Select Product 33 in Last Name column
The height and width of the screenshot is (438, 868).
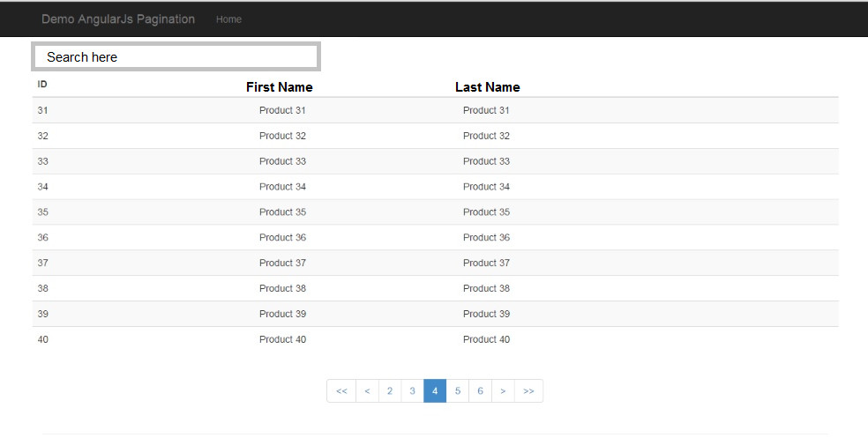pyautogui.click(x=486, y=161)
